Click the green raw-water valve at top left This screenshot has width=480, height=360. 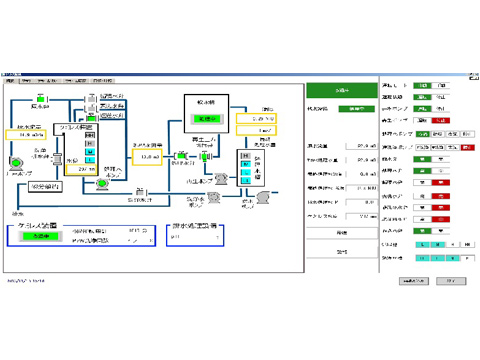41,99
